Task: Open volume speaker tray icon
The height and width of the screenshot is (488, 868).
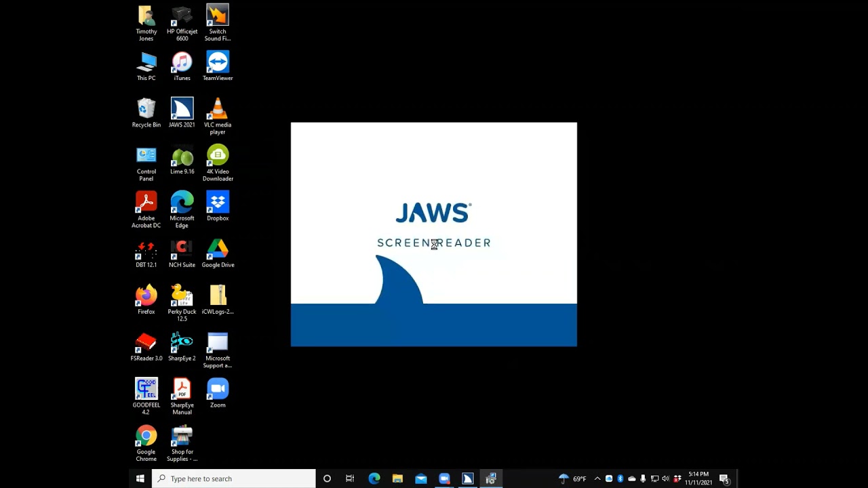Action: pos(665,479)
